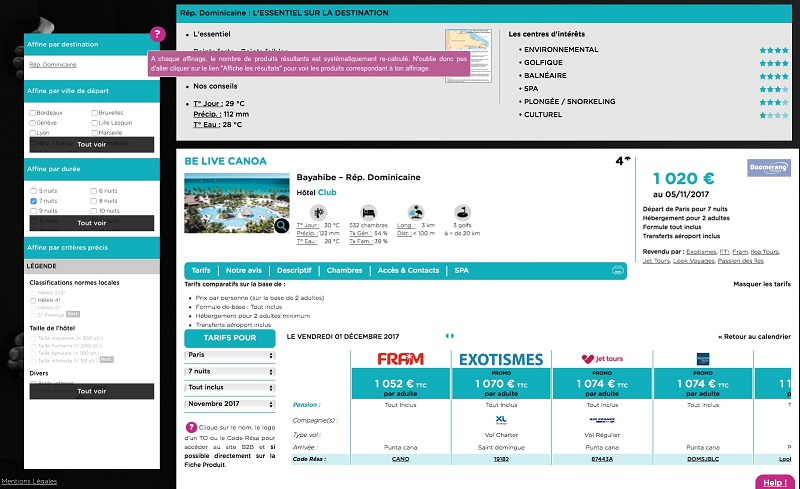Print using the printer icon in tab bar
The width and height of the screenshot is (800, 489).
pyautogui.click(x=617, y=271)
